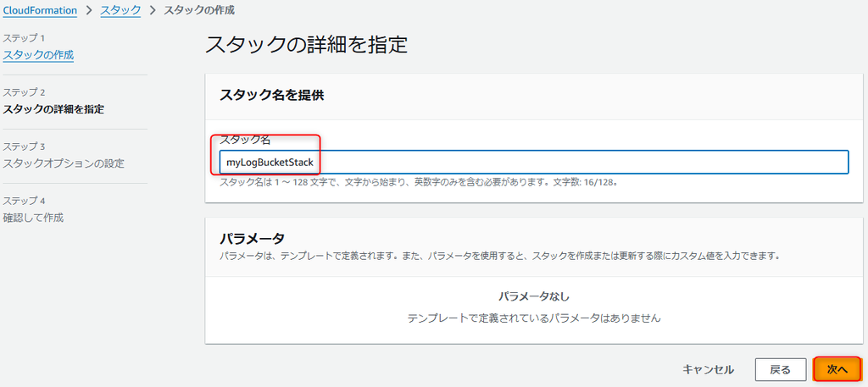Focus the スタック名 input field

click(x=534, y=162)
